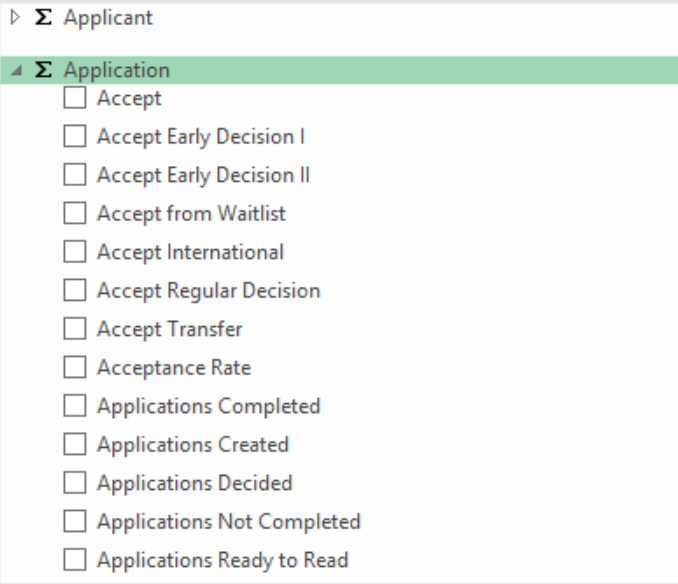Toggle the Applications Created checkbox

click(75, 444)
